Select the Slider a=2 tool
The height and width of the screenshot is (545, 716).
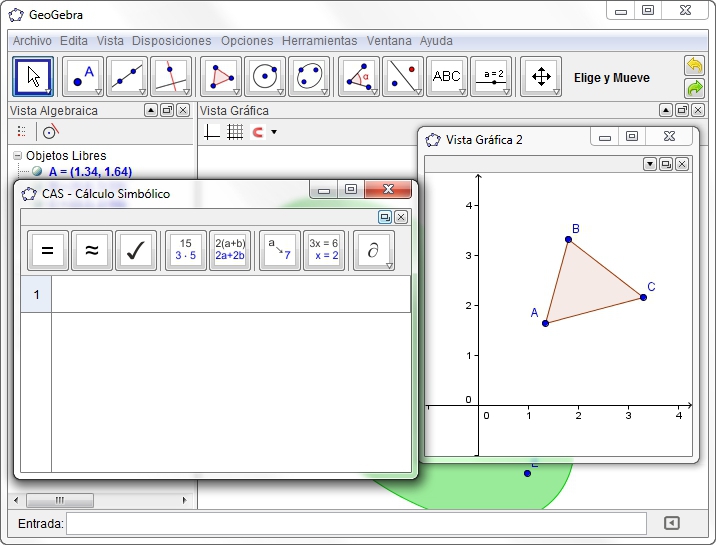click(491, 77)
